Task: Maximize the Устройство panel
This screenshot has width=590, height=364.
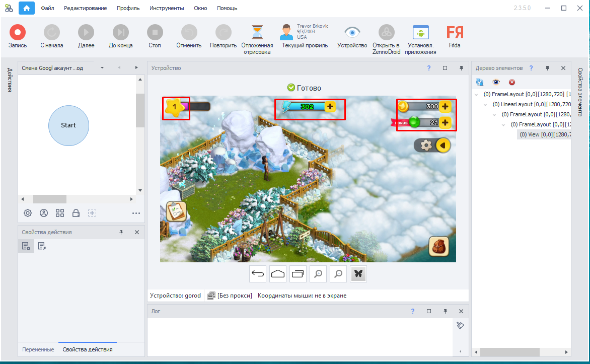Action: coord(445,68)
